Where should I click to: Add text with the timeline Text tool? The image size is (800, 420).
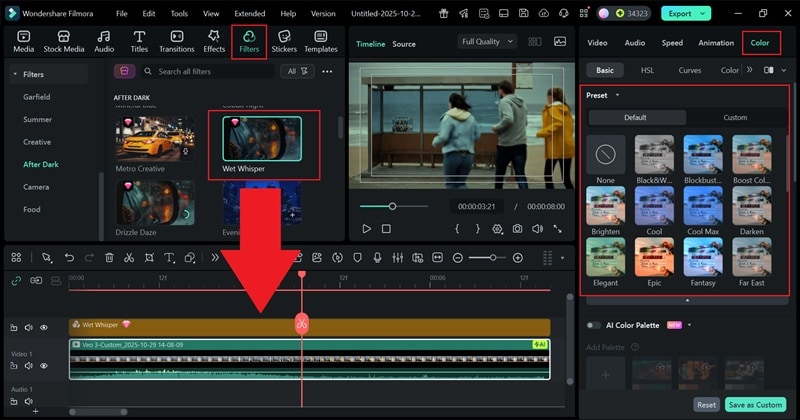169,258
